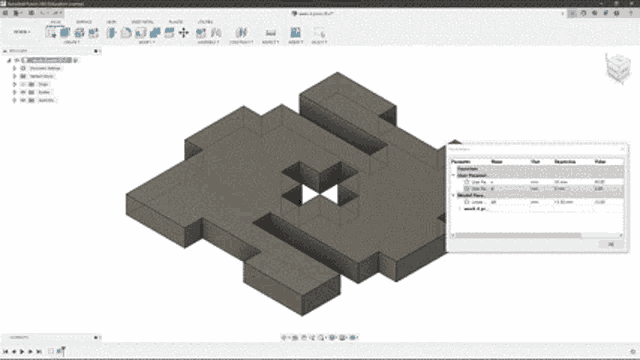Select the Shell tool in Modify group
640x360 pixels.
click(141, 33)
